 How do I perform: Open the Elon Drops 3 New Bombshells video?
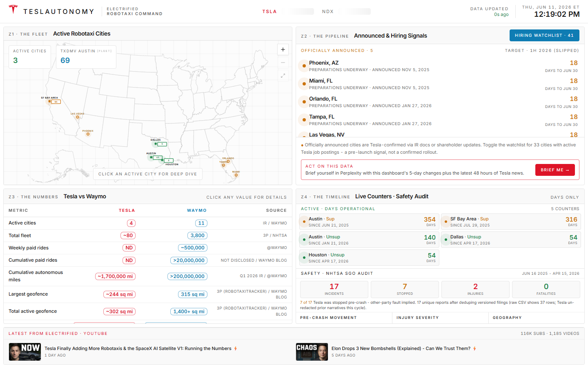pos(401,349)
